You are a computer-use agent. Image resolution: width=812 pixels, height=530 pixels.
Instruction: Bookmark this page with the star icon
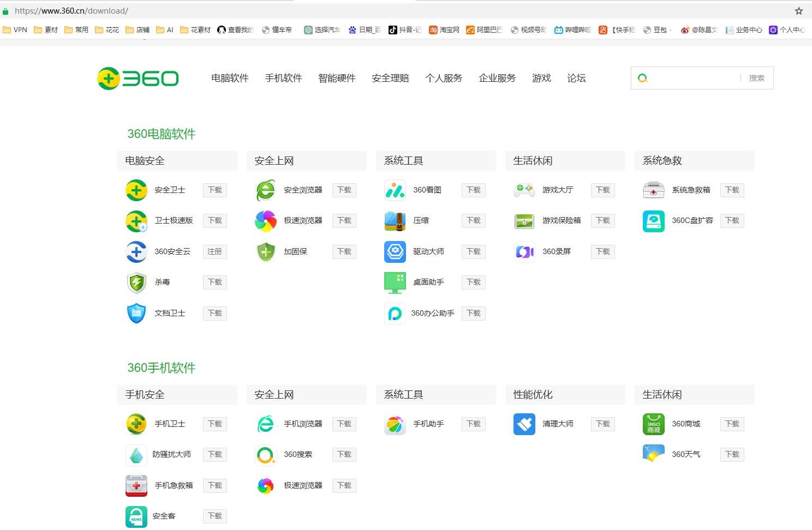[x=799, y=11]
